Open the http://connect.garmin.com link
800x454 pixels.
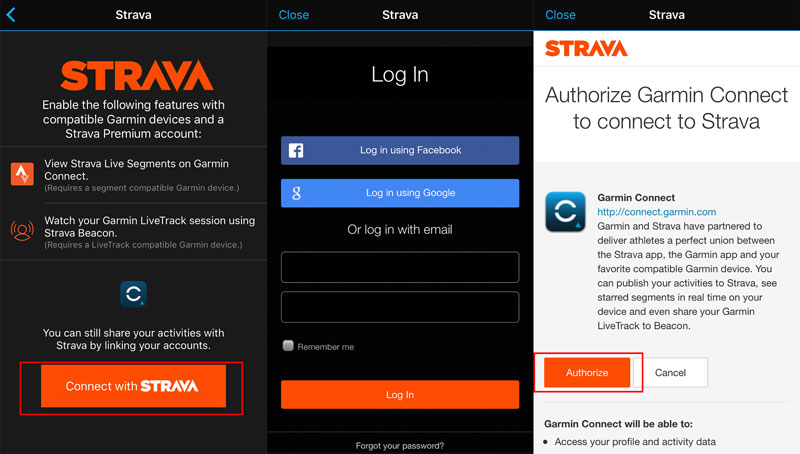tap(657, 212)
